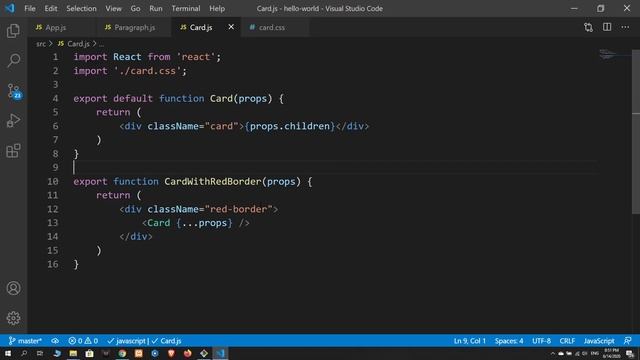This screenshot has height=360, width=640.
Task: Open the errors and warnings count in the status bar
Action: 83,341
